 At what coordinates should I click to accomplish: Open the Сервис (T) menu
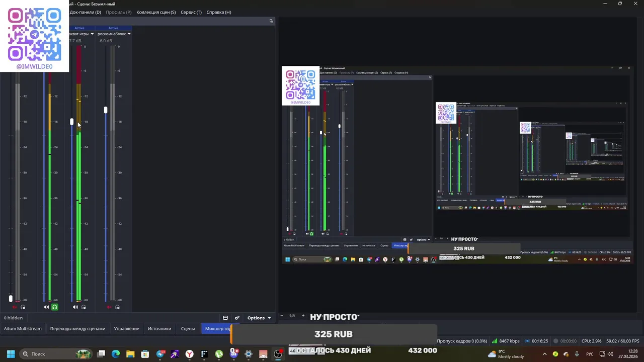(x=191, y=12)
